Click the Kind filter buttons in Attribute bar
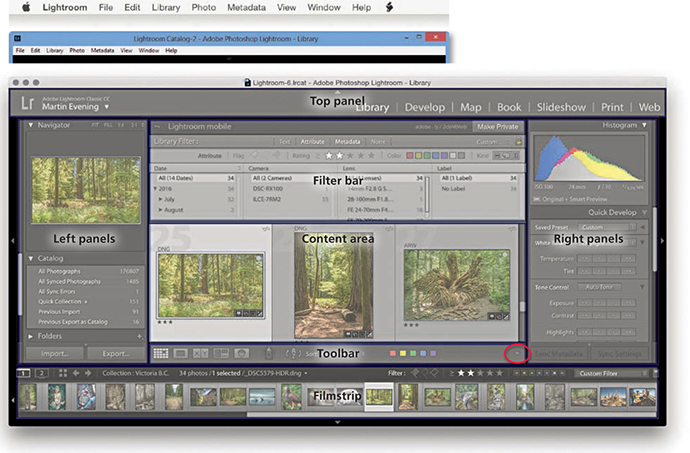 click(x=506, y=155)
